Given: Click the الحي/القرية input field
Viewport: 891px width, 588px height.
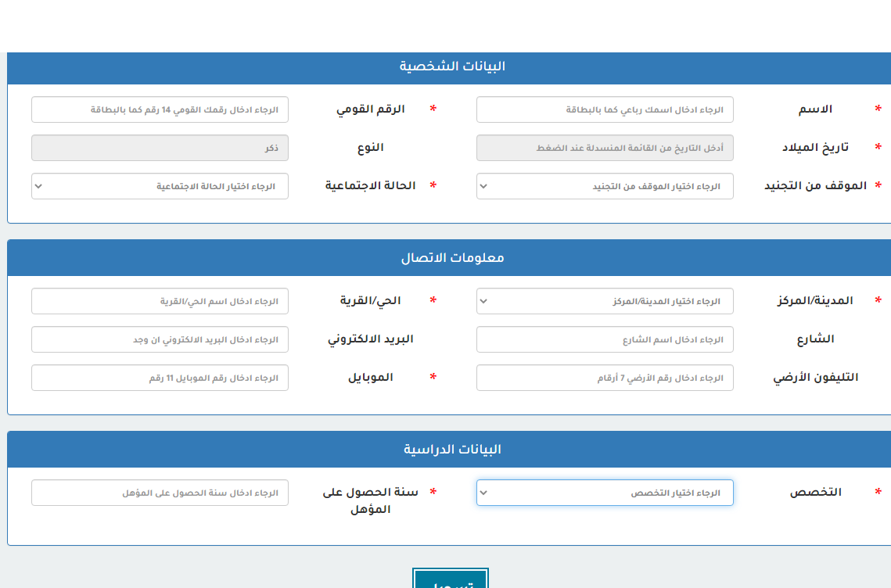Looking at the screenshot, I should (x=160, y=301).
